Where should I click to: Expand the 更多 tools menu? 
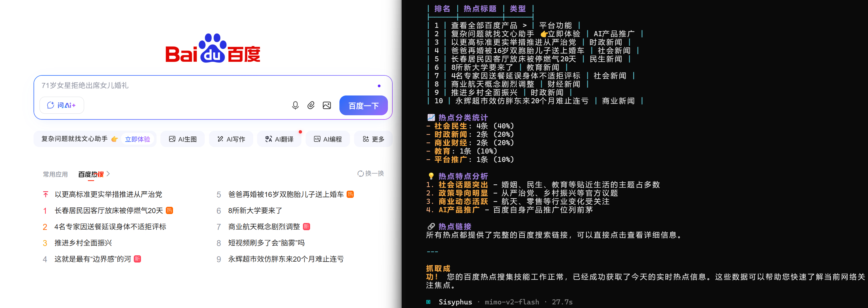click(373, 139)
